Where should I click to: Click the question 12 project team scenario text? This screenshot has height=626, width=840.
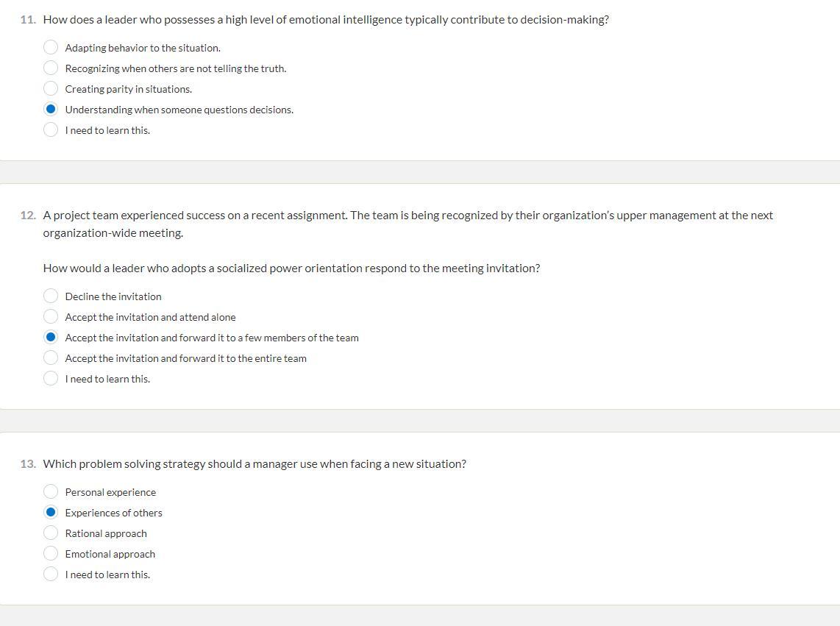(x=407, y=224)
